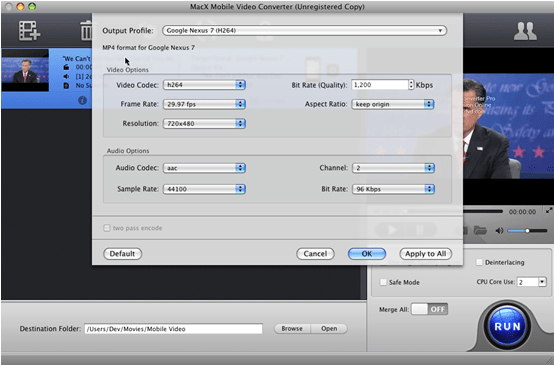
Task: Click the Open destination folder button
Action: point(329,329)
